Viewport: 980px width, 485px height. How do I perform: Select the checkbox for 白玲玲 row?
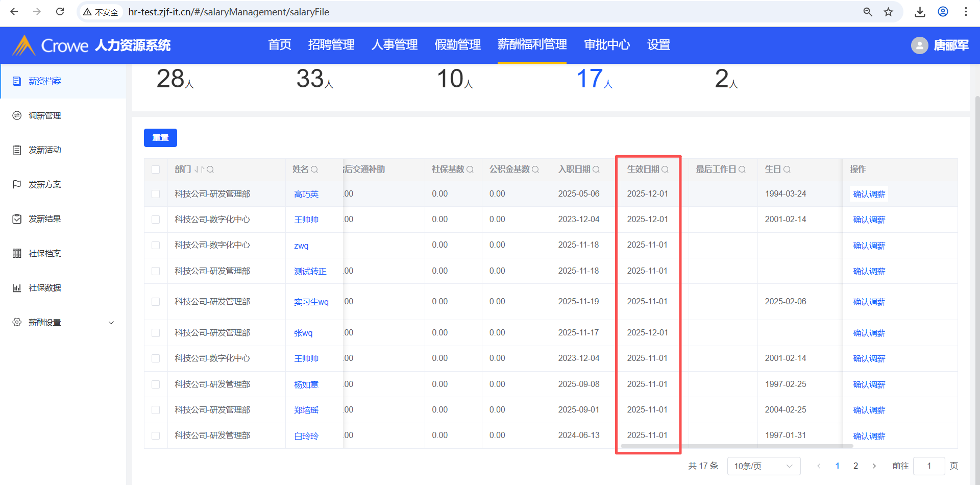point(156,435)
